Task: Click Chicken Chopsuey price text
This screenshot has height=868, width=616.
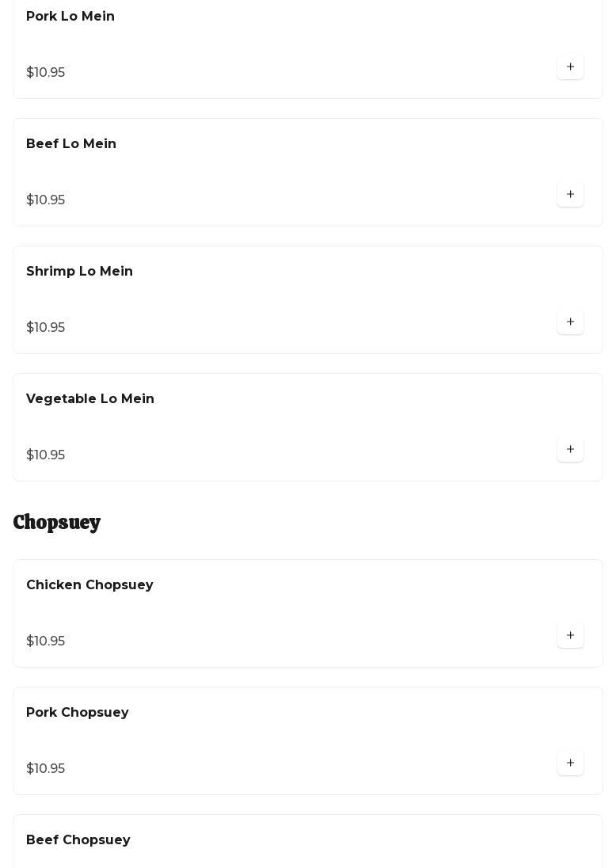Action: [46, 641]
